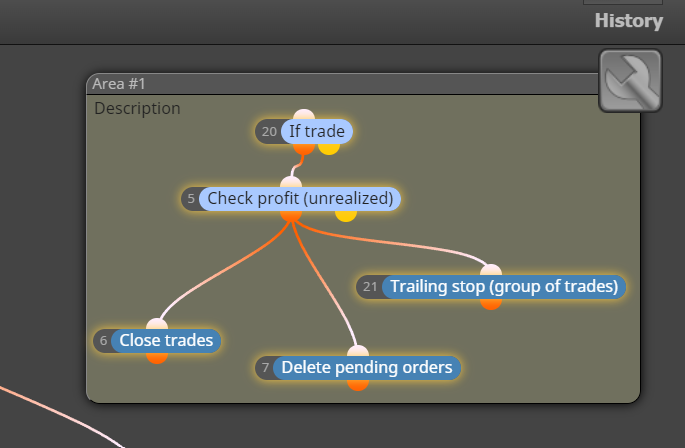
Task: Click top input connector of Trailing stop
Action: 491,270
